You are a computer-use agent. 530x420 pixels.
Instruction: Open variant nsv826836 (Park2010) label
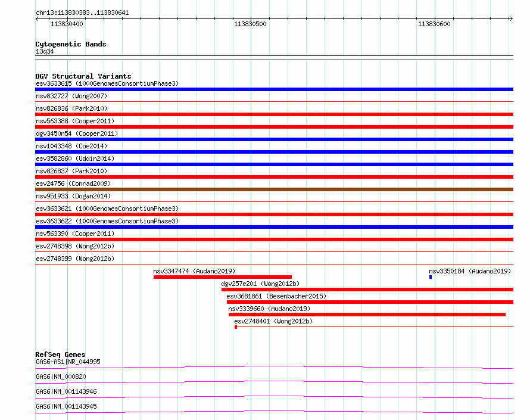[x=71, y=108]
